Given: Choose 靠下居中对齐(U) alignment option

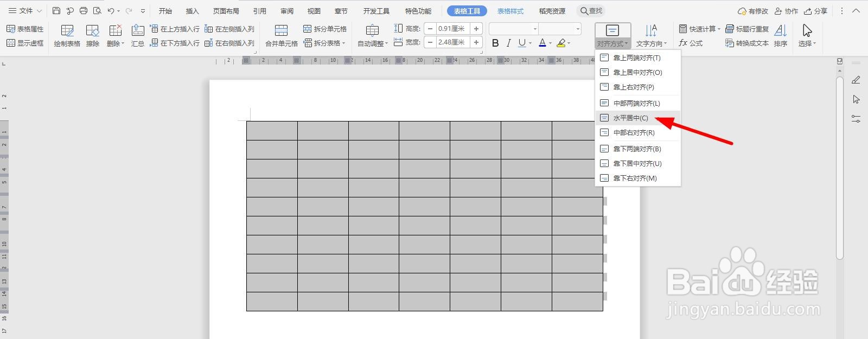Looking at the screenshot, I should click(637, 163).
